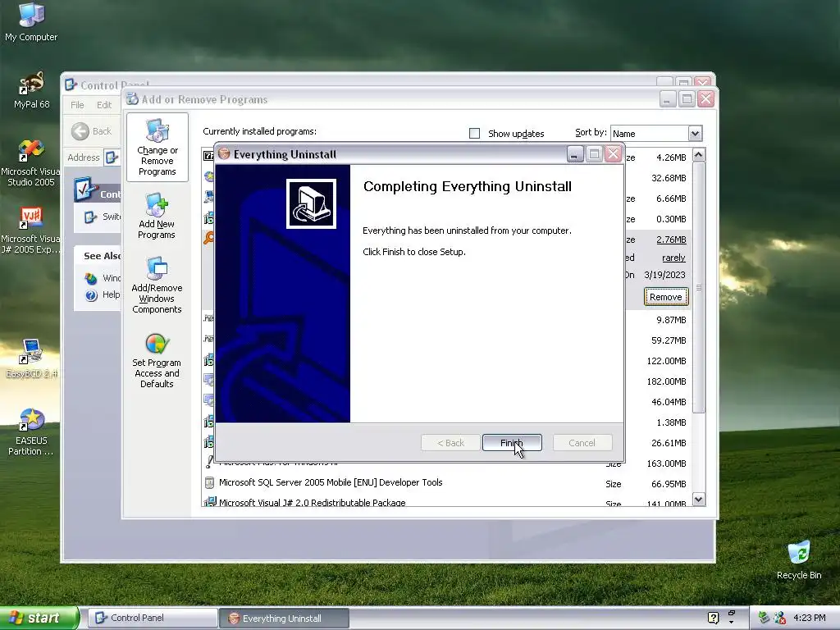This screenshot has width=840, height=630.
Task: Click the Add or Remove Programs title icon
Action: (x=132, y=99)
